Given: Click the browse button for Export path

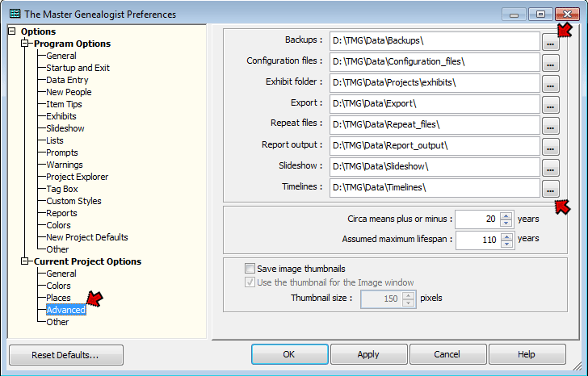Looking at the screenshot, I should point(550,104).
